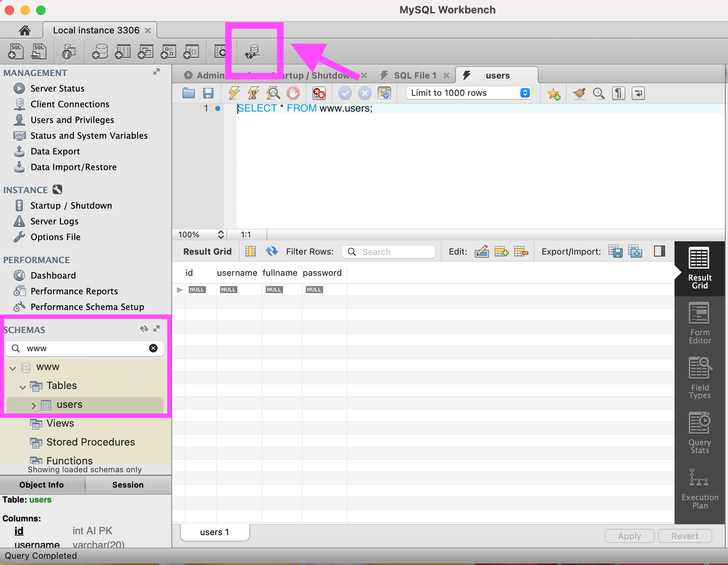The height and width of the screenshot is (565, 728).
Task: Insert new row icon in Edit
Action: pos(501,251)
